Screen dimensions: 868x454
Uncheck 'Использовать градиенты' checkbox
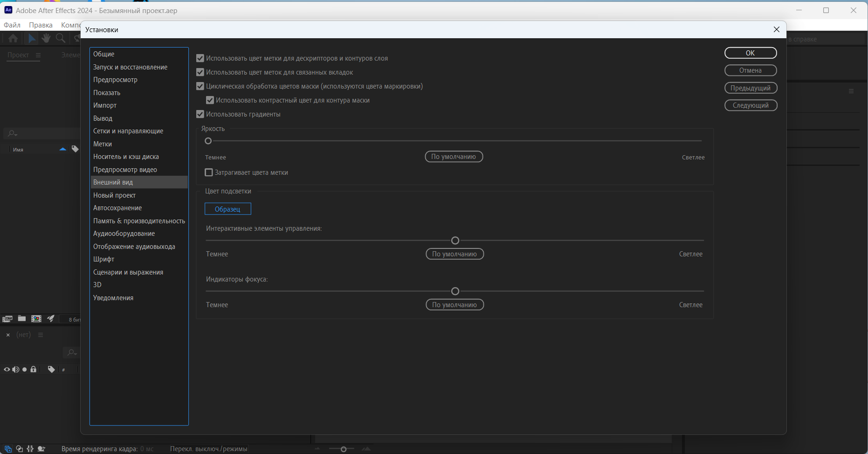click(200, 114)
